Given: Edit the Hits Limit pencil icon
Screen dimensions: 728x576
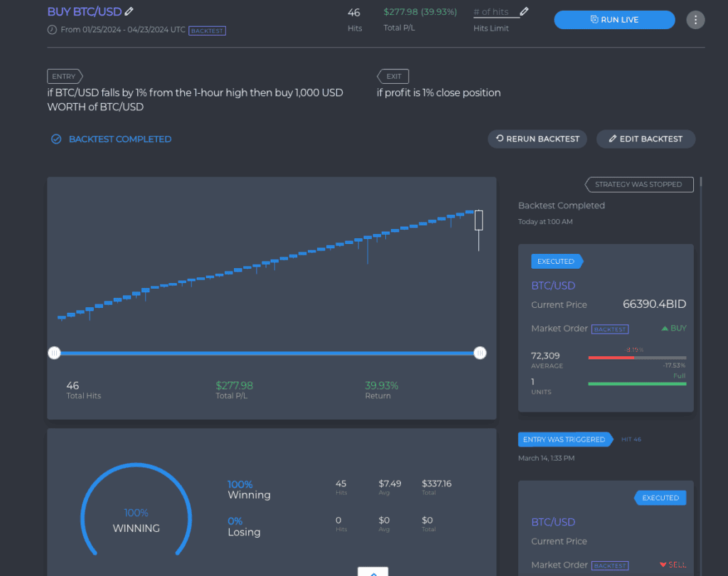Looking at the screenshot, I should pyautogui.click(x=524, y=11).
